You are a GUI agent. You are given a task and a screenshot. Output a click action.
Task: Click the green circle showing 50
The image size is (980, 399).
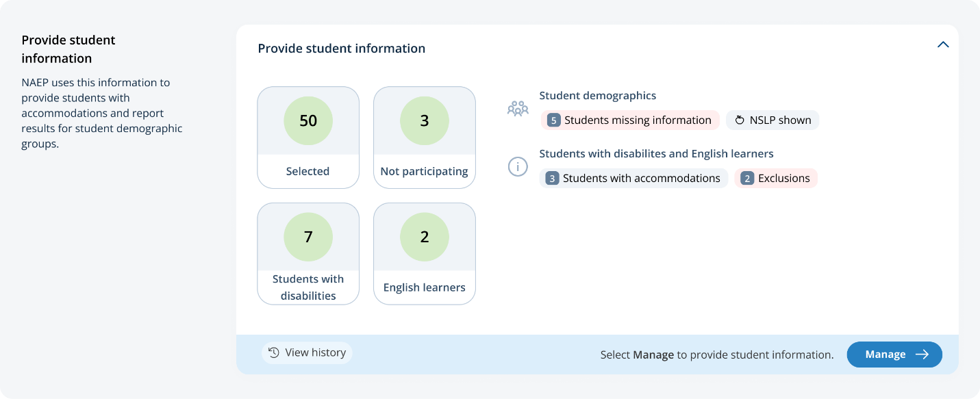tap(308, 121)
